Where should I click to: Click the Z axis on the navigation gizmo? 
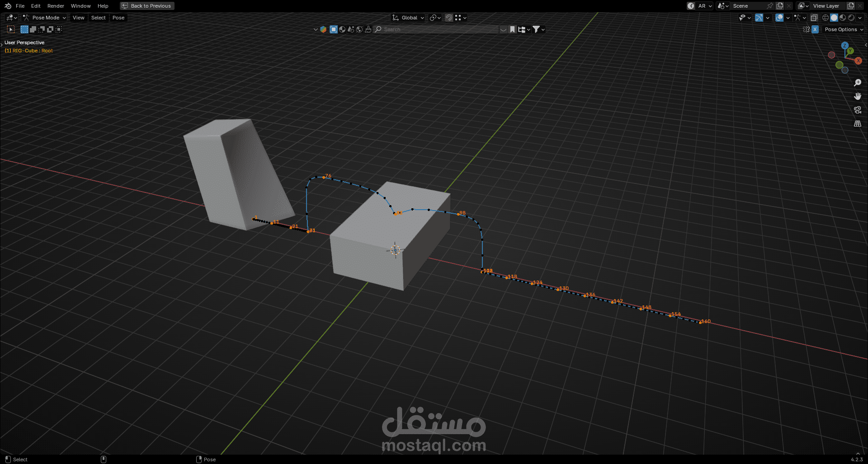pyautogui.click(x=845, y=45)
